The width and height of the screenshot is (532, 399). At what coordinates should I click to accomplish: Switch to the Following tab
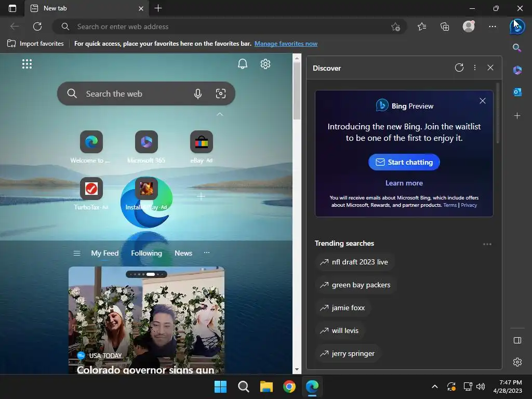(x=147, y=253)
